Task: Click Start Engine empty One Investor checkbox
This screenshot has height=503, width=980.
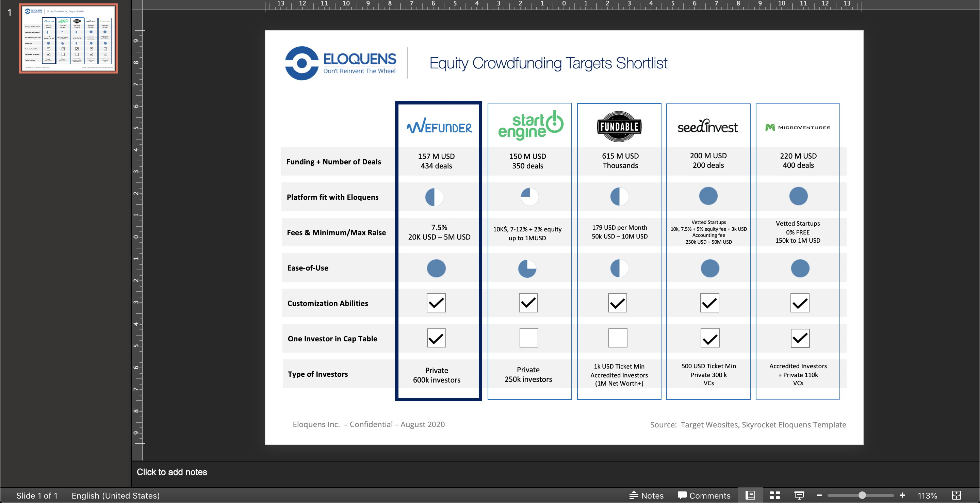Action: (x=529, y=338)
